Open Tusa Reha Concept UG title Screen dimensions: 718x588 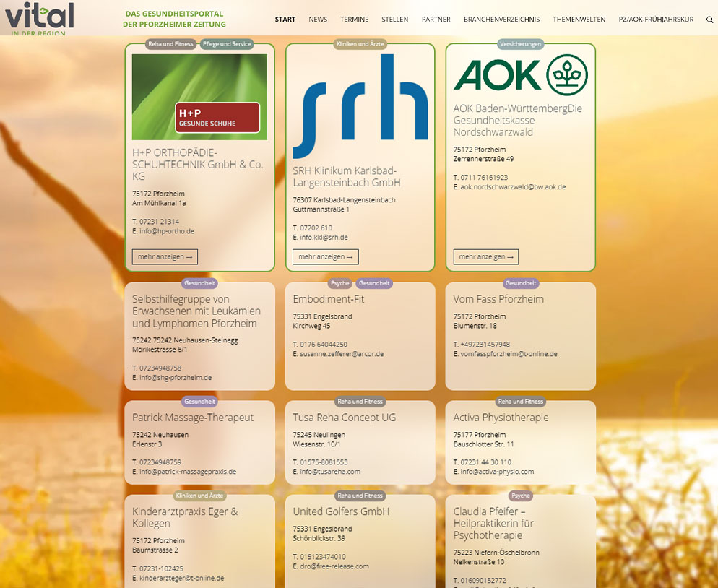[x=345, y=418]
